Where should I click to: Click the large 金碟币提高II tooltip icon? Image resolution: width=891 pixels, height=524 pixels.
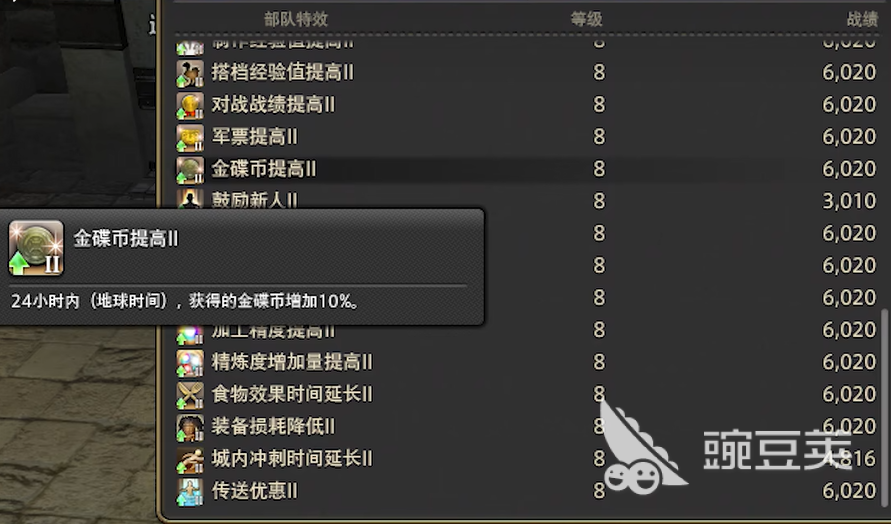[x=36, y=248]
